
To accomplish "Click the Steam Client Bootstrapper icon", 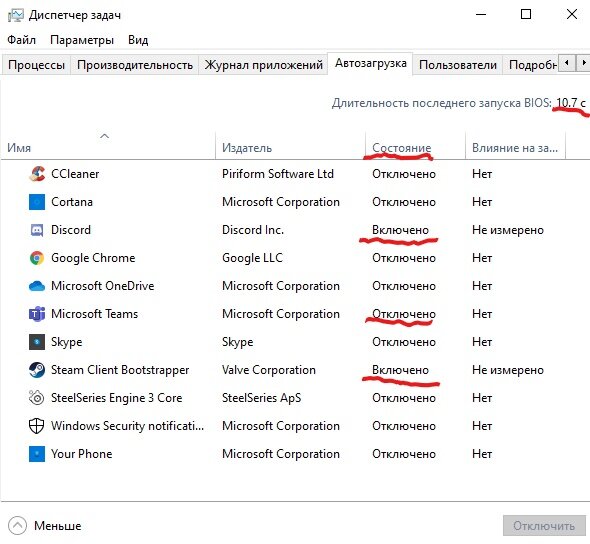I will coord(37,370).
